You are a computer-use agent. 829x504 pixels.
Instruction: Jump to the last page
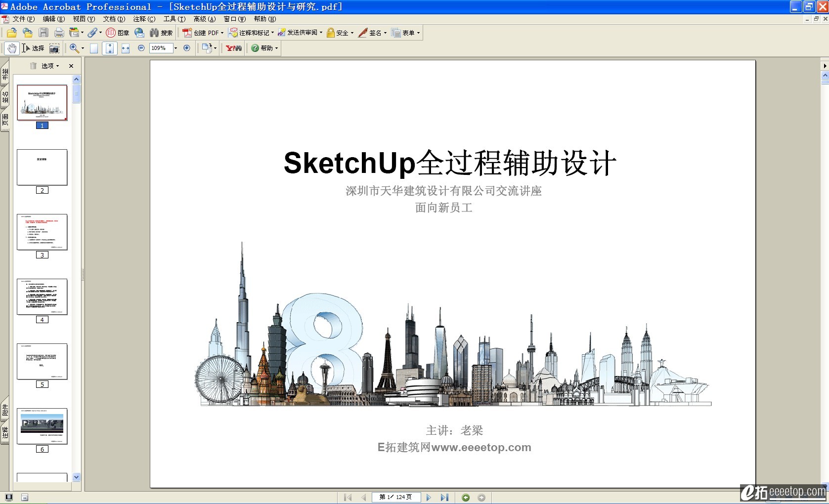444,498
